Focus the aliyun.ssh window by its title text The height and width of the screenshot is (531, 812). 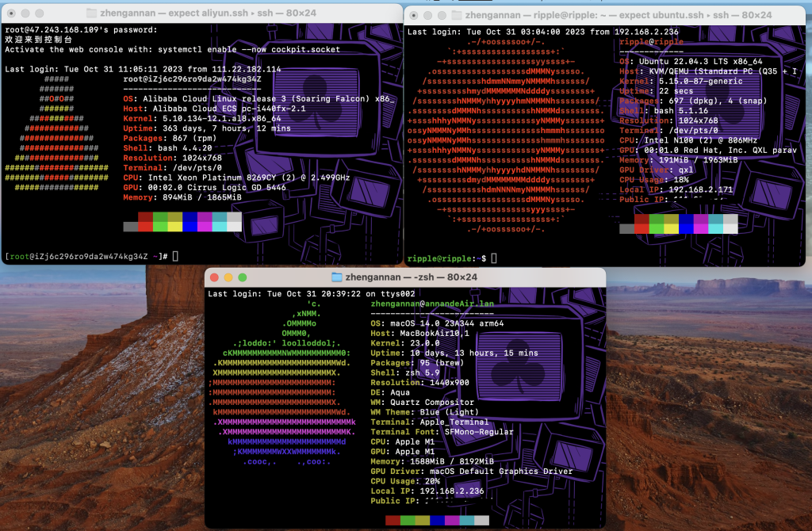(x=209, y=13)
